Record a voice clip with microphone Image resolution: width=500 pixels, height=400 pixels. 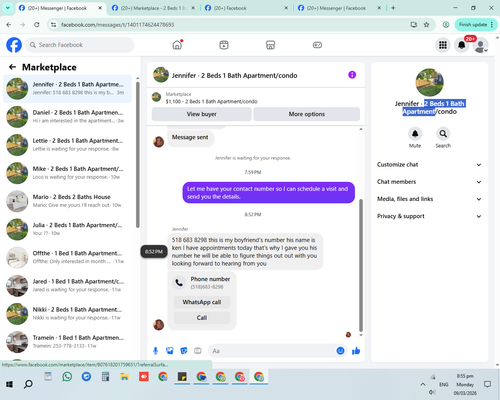pos(155,351)
